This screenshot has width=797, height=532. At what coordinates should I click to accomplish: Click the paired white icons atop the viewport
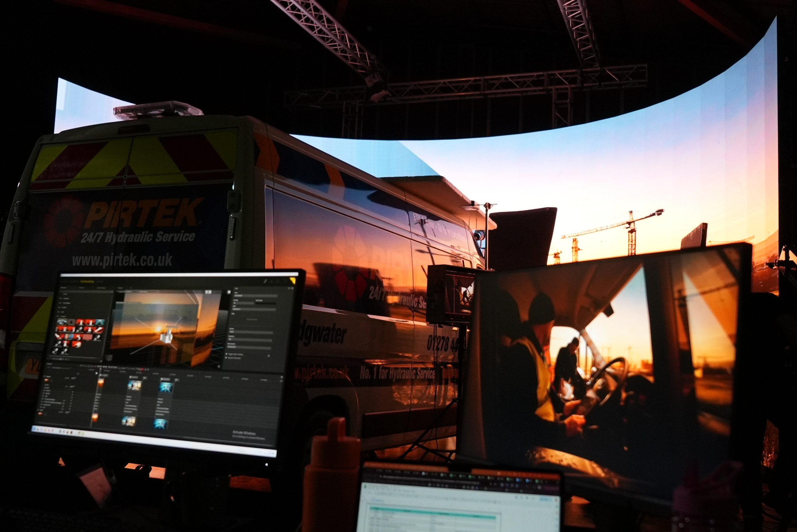click(208, 292)
